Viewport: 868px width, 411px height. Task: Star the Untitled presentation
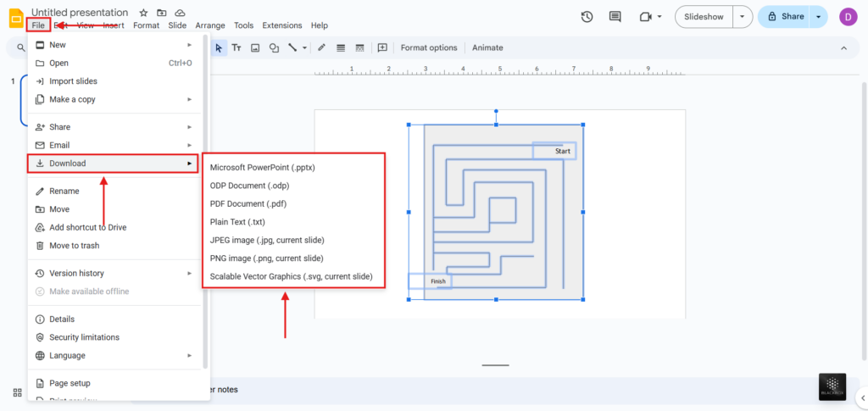coord(143,13)
